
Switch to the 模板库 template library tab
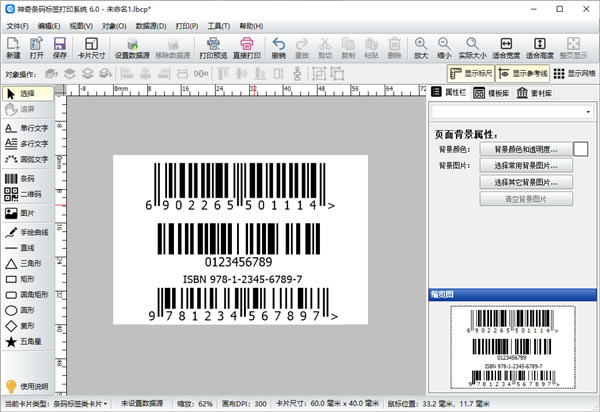click(x=496, y=92)
